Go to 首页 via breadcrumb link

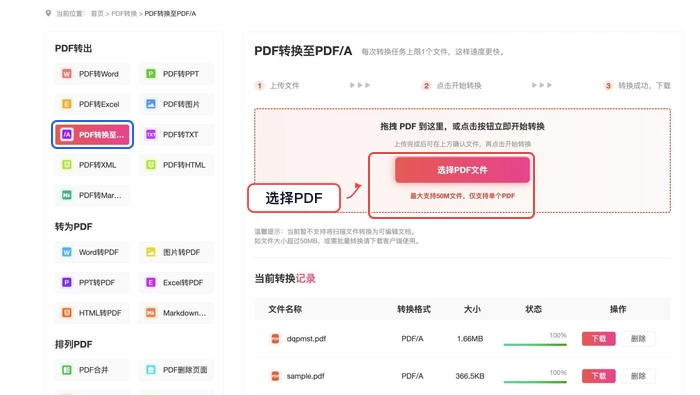click(x=97, y=14)
